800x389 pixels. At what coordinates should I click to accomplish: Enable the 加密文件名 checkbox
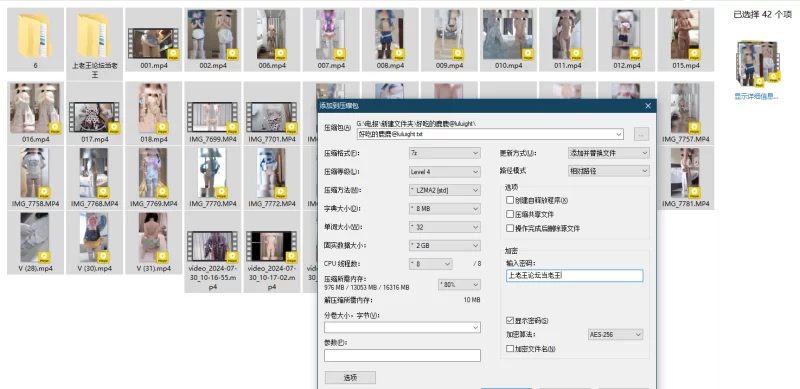pos(510,349)
